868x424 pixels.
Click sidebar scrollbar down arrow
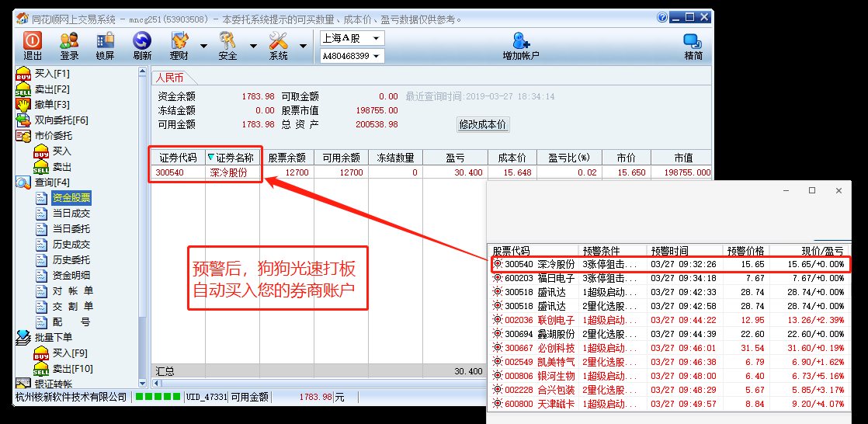(142, 383)
